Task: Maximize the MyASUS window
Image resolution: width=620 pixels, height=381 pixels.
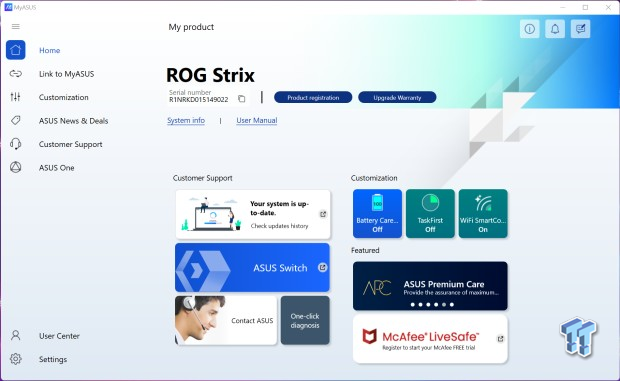Action: [x=586, y=8]
